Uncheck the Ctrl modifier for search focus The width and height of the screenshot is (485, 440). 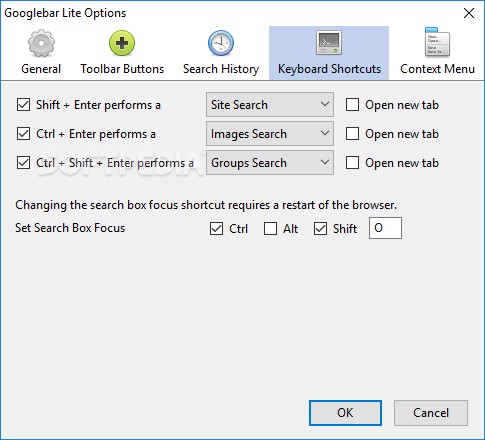pyautogui.click(x=216, y=229)
